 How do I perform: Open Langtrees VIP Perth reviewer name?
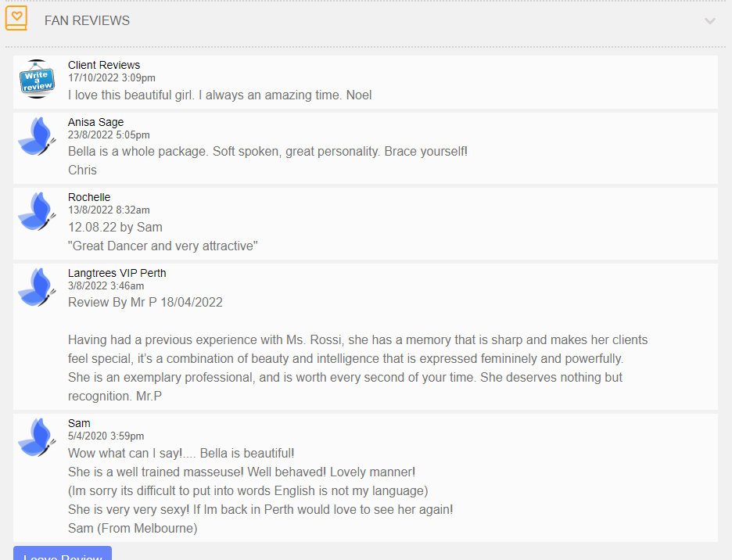[117, 273]
